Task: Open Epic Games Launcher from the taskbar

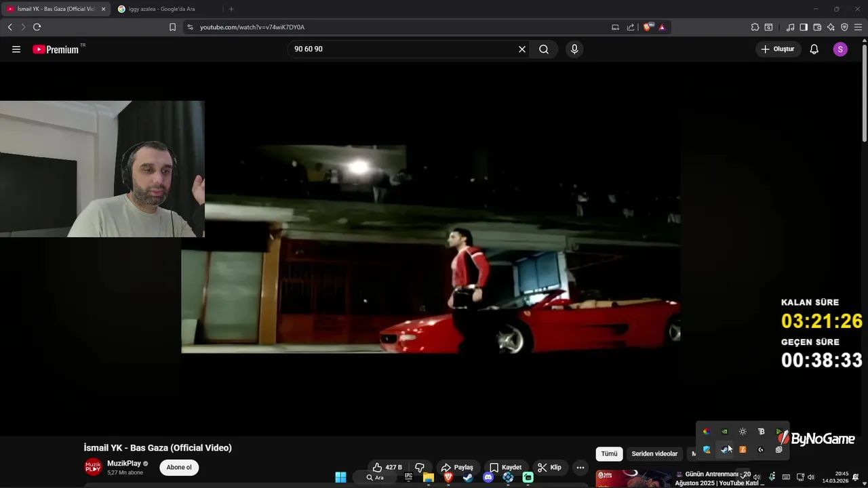Action: pos(408,477)
